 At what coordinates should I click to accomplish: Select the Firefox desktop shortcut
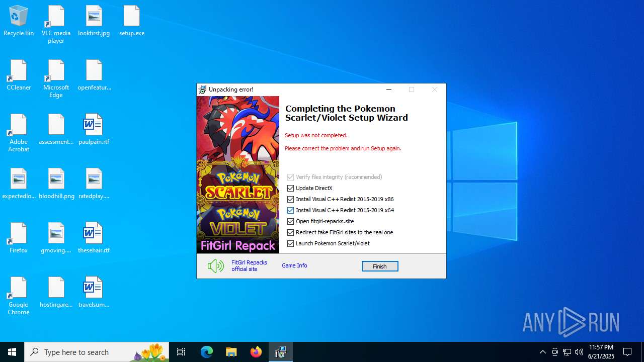pyautogui.click(x=19, y=238)
